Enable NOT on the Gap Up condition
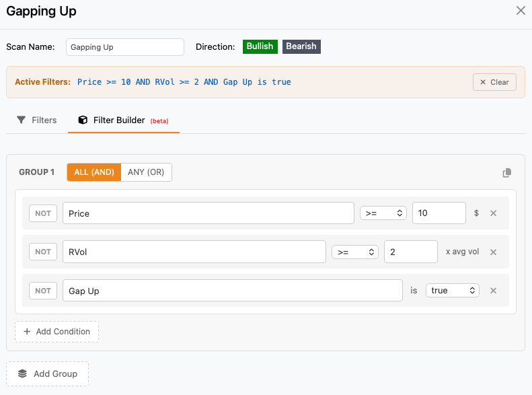The height and width of the screenshot is (395, 532). (43, 291)
